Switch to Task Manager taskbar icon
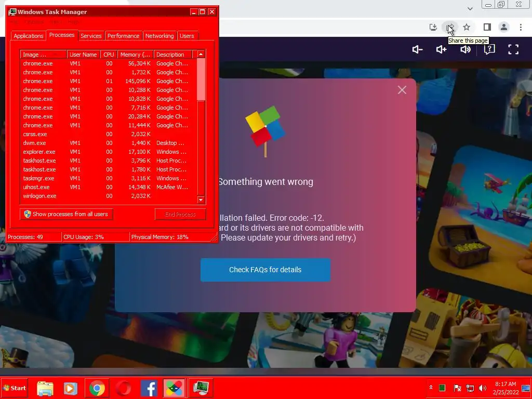 (201, 388)
